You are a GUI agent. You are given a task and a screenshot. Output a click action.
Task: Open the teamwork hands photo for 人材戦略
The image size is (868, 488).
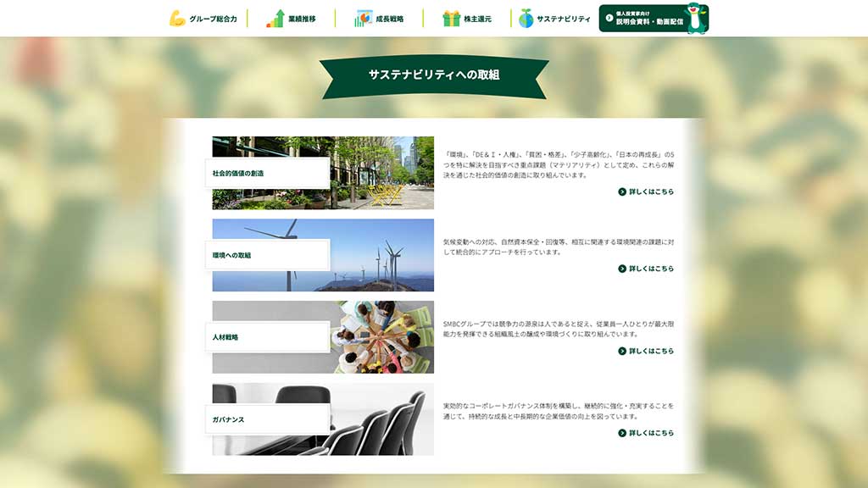(x=381, y=337)
